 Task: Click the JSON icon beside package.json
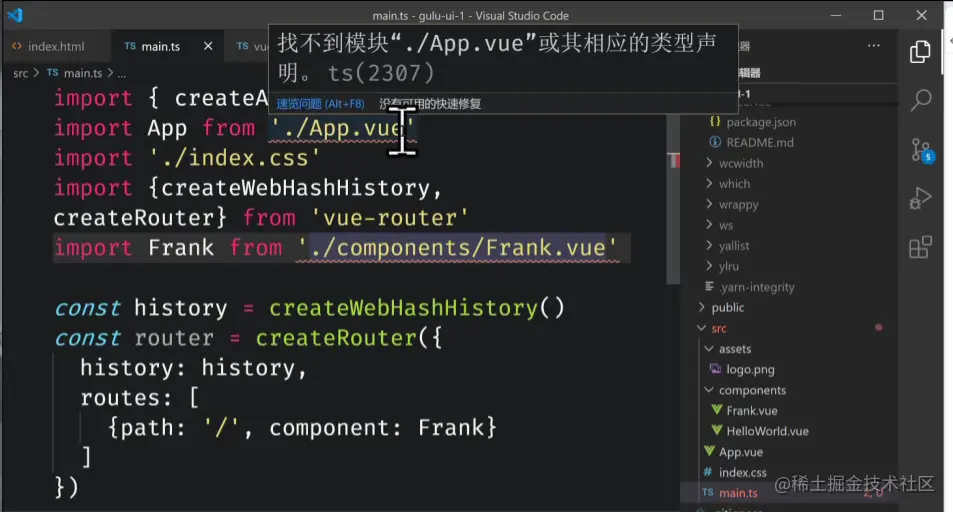click(x=715, y=122)
